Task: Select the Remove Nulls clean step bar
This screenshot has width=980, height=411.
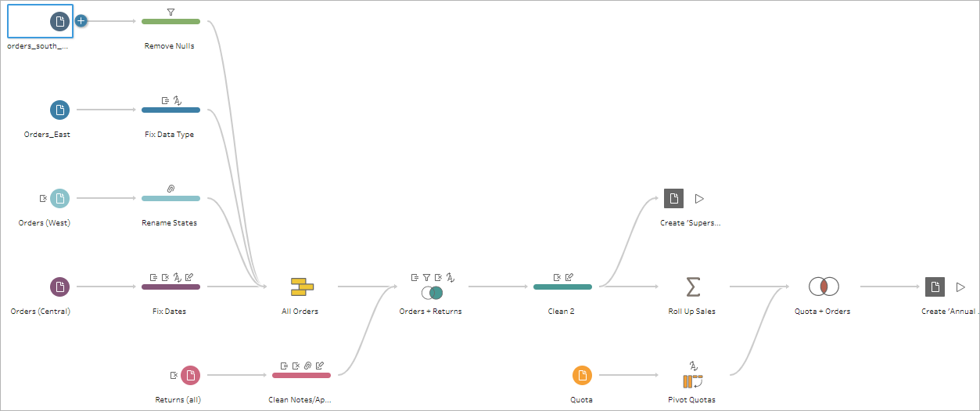Action: pos(171,22)
